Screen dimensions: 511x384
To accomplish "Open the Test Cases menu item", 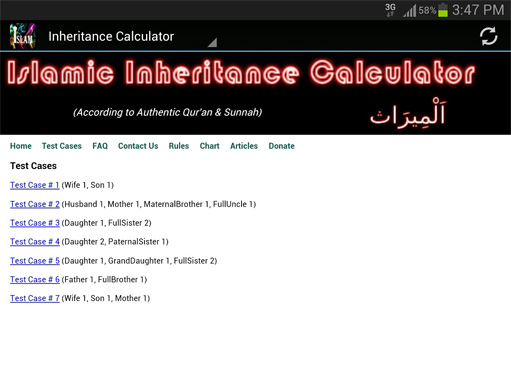I will pyautogui.click(x=62, y=146).
